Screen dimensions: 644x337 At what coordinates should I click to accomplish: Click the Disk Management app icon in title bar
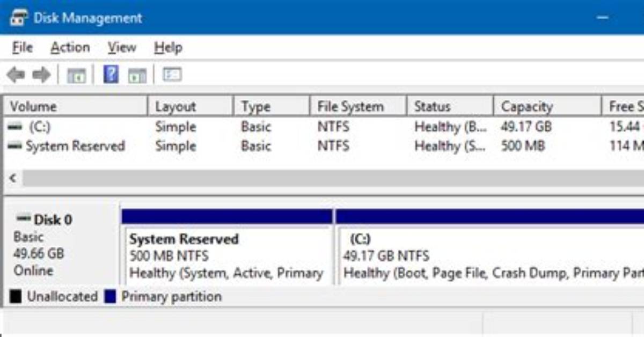(x=18, y=18)
